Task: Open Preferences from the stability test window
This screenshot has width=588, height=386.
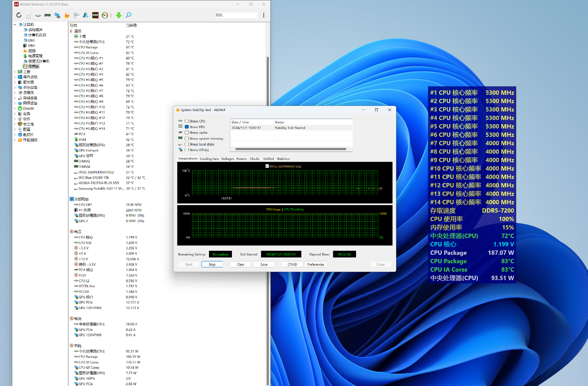Action: [315, 264]
